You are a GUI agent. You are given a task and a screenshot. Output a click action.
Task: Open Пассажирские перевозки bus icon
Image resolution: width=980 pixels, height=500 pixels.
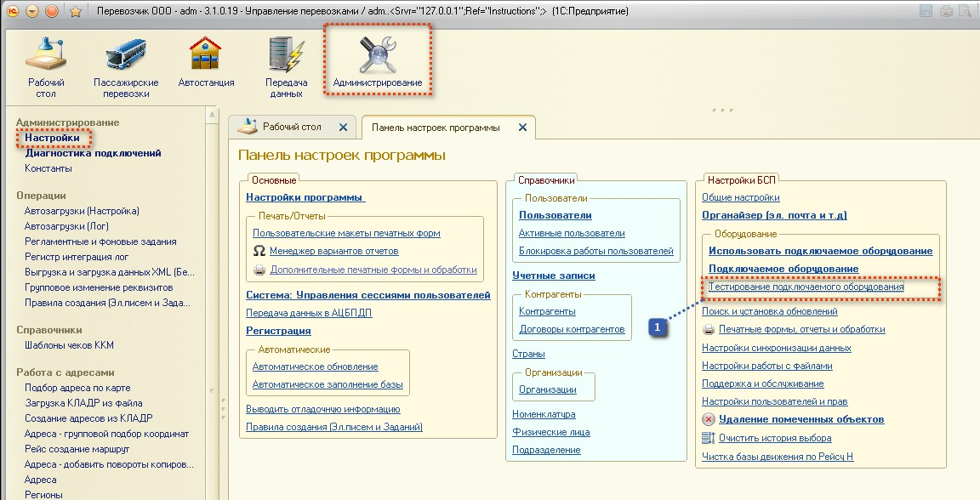pos(126,58)
